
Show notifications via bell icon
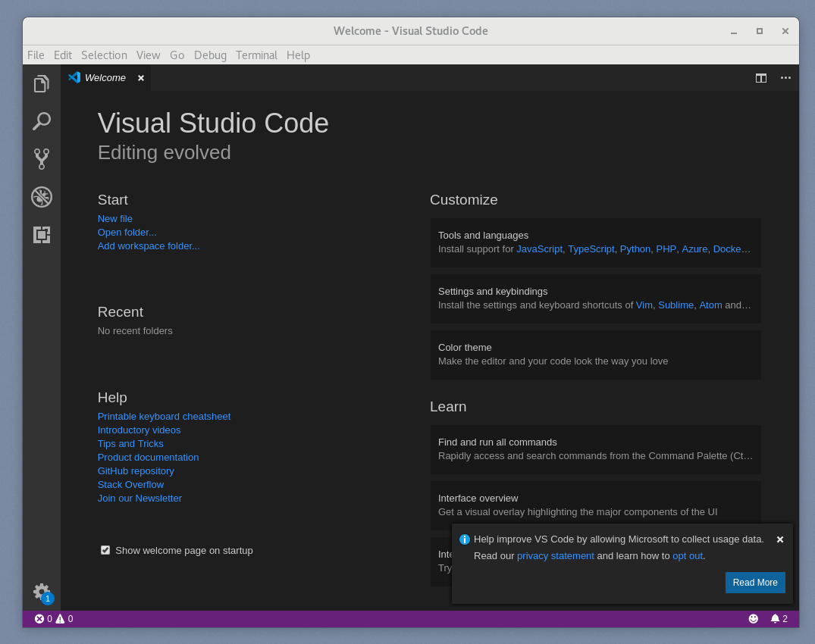(x=779, y=619)
